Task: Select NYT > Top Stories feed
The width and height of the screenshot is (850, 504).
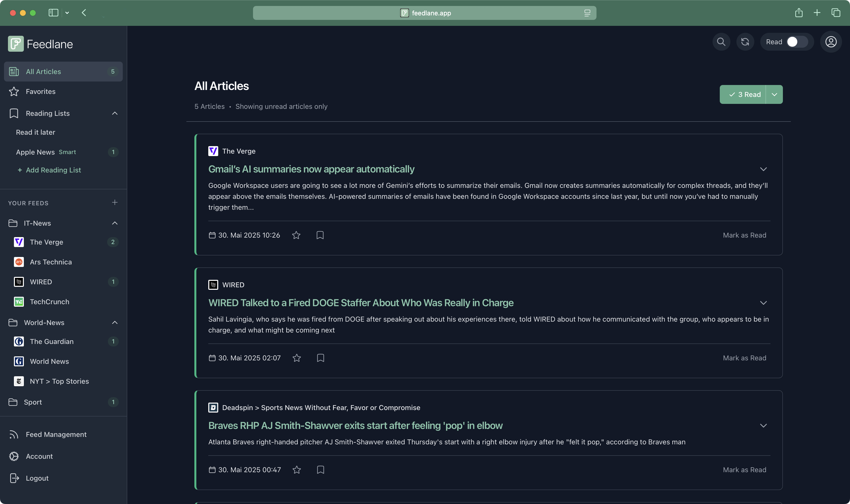Action: pos(63,381)
